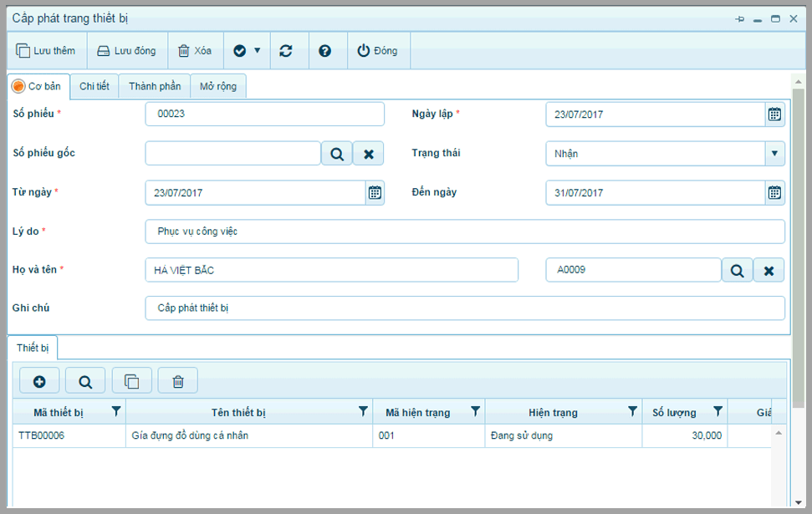Open filter for Tên thiết bị column
This screenshot has height=514, width=812.
pos(364,411)
